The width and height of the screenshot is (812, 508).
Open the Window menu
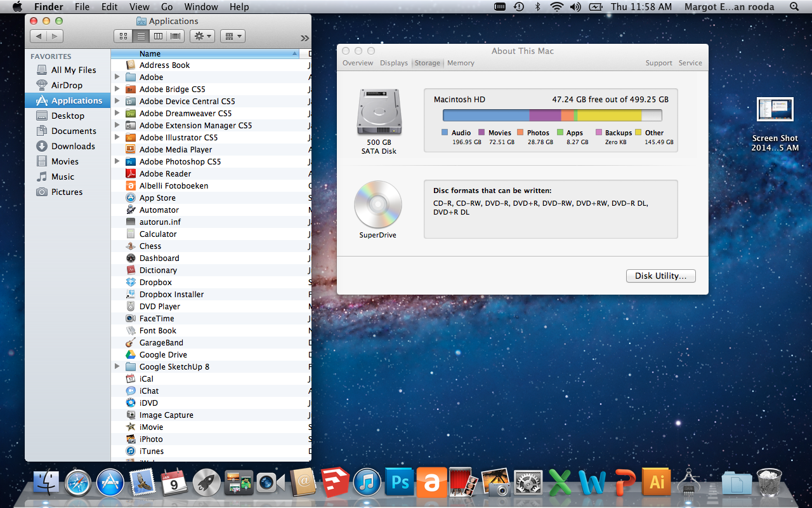click(x=200, y=7)
